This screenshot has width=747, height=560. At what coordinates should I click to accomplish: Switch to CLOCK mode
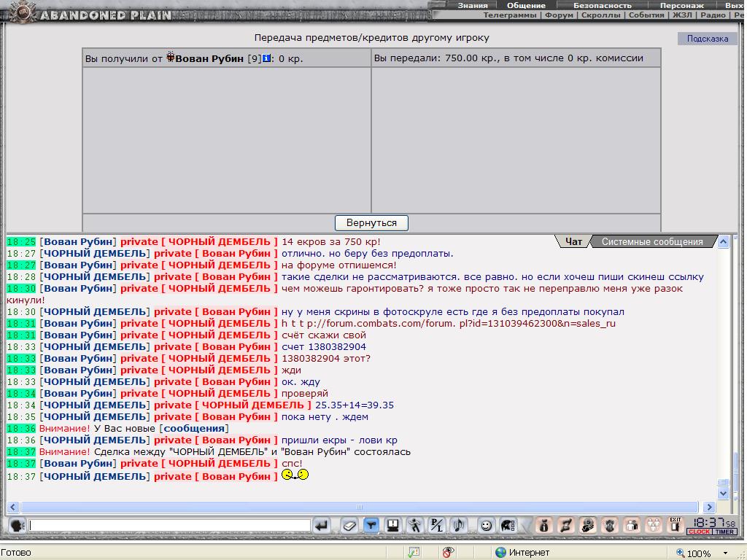coord(700,532)
